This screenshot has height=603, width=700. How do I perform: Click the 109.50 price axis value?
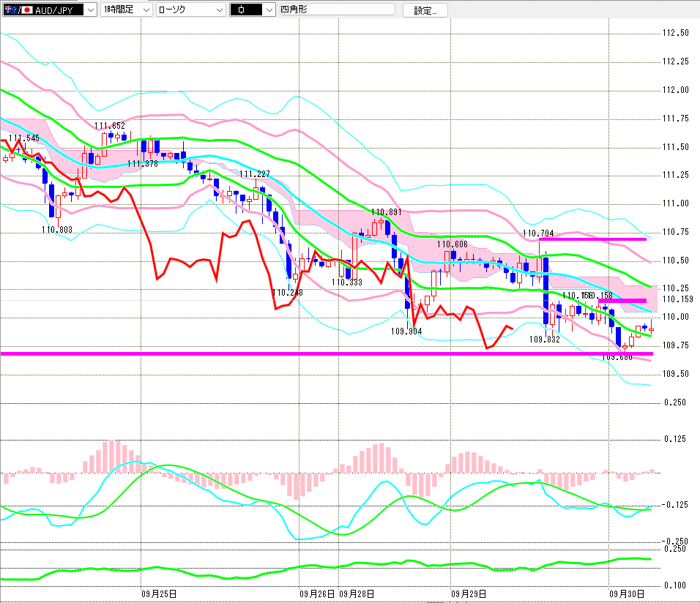[x=676, y=374]
